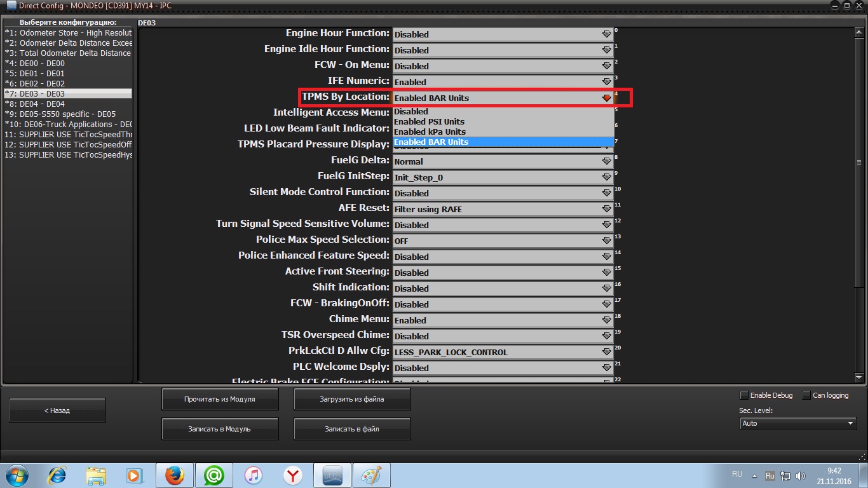The image size is (868, 488).
Task: Click the vertical scrollbar of settings panel
Action: (x=860, y=191)
